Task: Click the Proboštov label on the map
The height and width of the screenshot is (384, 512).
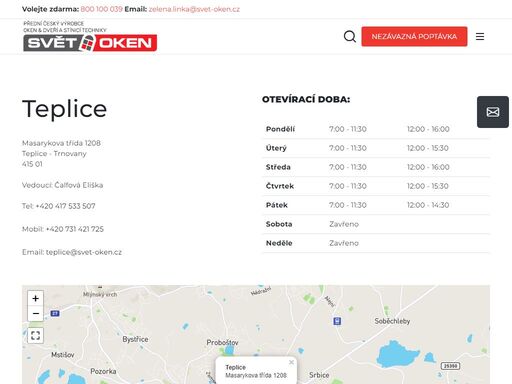Action: tap(222, 342)
